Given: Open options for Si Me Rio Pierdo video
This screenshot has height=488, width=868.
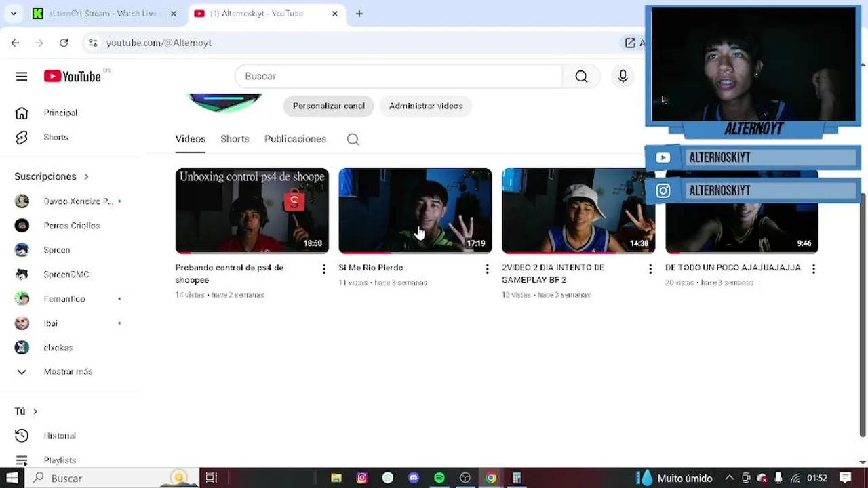Looking at the screenshot, I should (x=487, y=269).
